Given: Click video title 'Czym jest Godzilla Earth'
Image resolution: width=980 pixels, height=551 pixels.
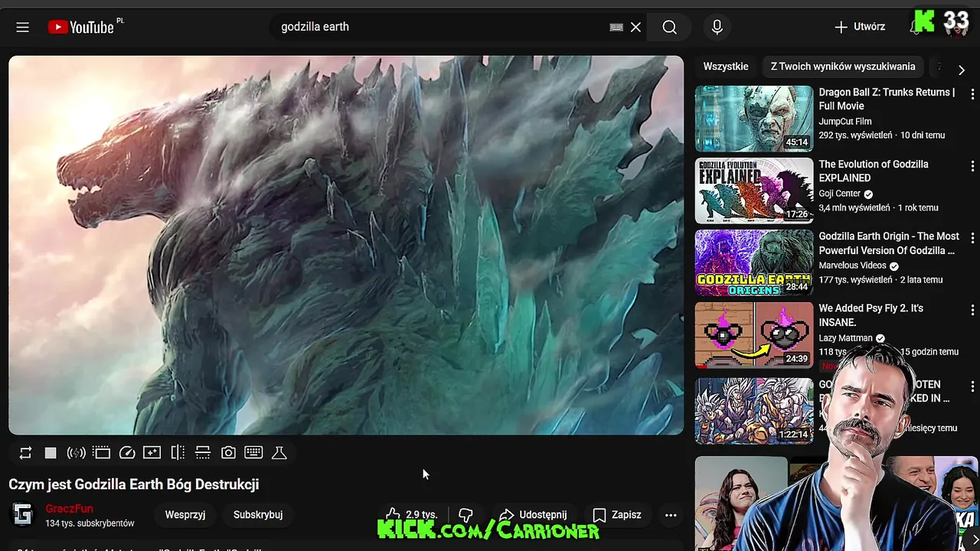Looking at the screenshot, I should 134,484.
